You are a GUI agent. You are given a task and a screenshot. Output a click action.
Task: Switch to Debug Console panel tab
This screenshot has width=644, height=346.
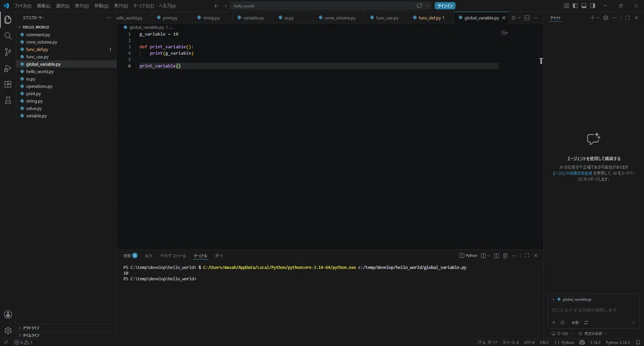tap(173, 256)
